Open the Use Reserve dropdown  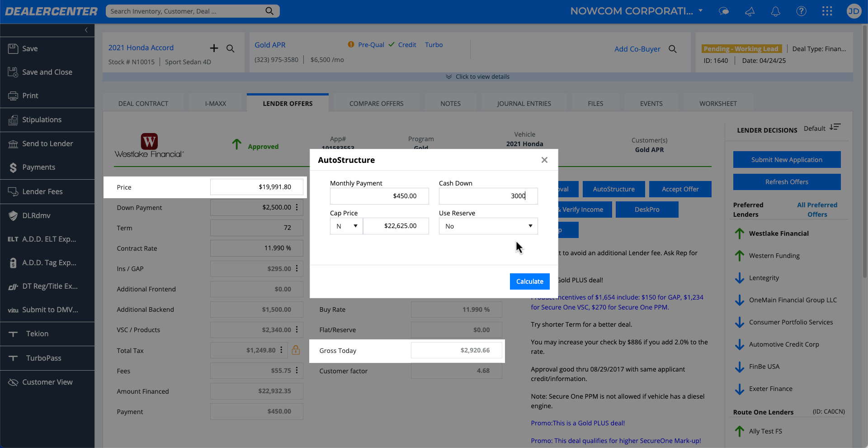point(488,226)
